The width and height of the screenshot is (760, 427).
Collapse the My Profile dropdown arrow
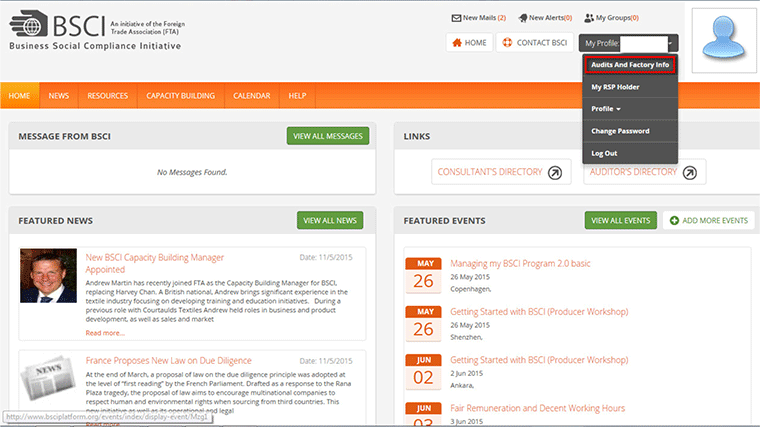pyautogui.click(x=670, y=43)
